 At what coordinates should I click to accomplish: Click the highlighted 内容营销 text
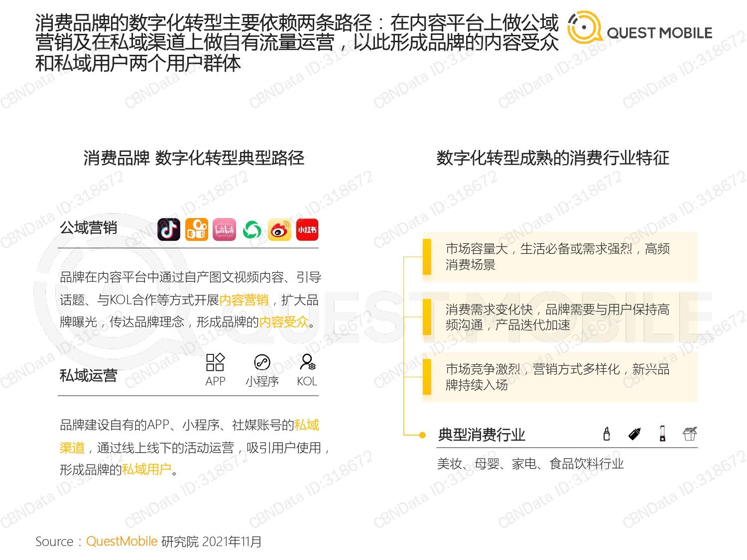coord(244,300)
